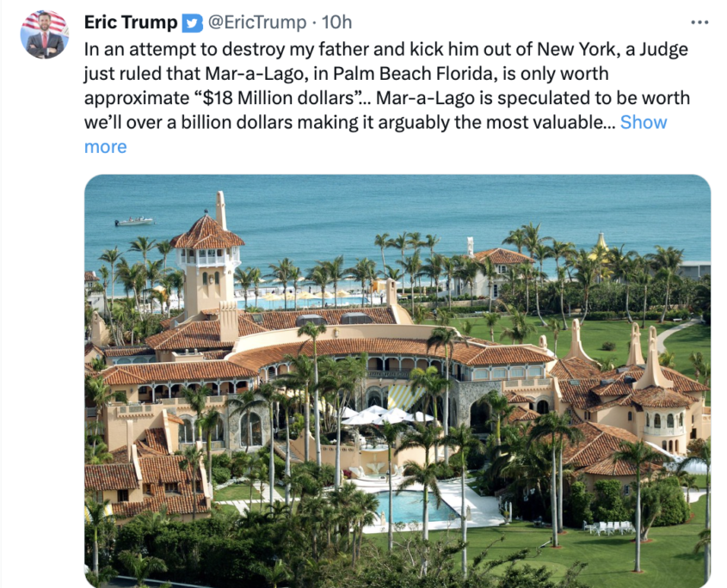The image size is (727, 588).
Task: Click the swimming pool in the photo
Action: click(x=415, y=509)
